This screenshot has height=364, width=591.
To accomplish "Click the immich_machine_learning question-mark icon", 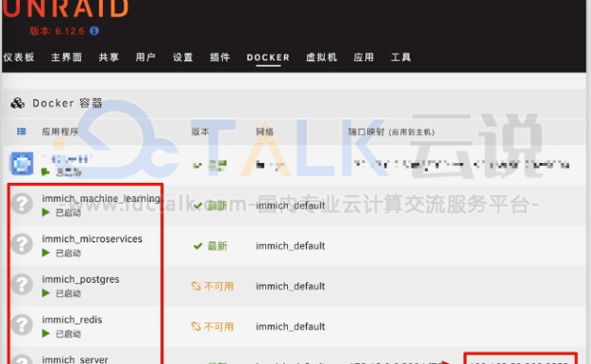I will click(22, 204).
